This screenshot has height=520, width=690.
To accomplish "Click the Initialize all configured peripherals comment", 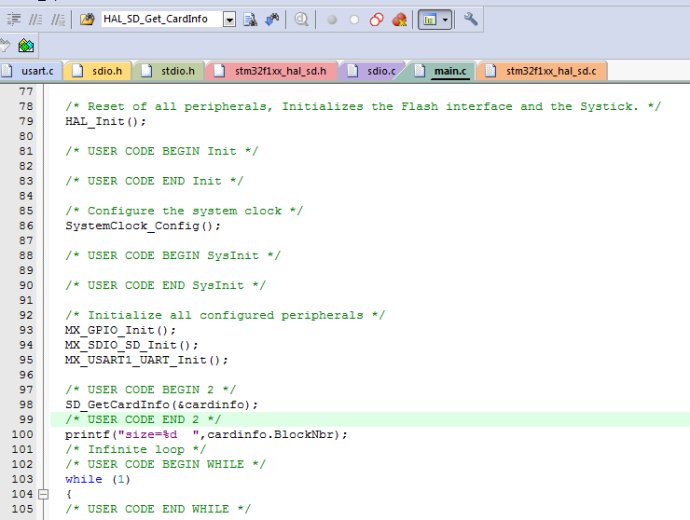I will coord(225,315).
